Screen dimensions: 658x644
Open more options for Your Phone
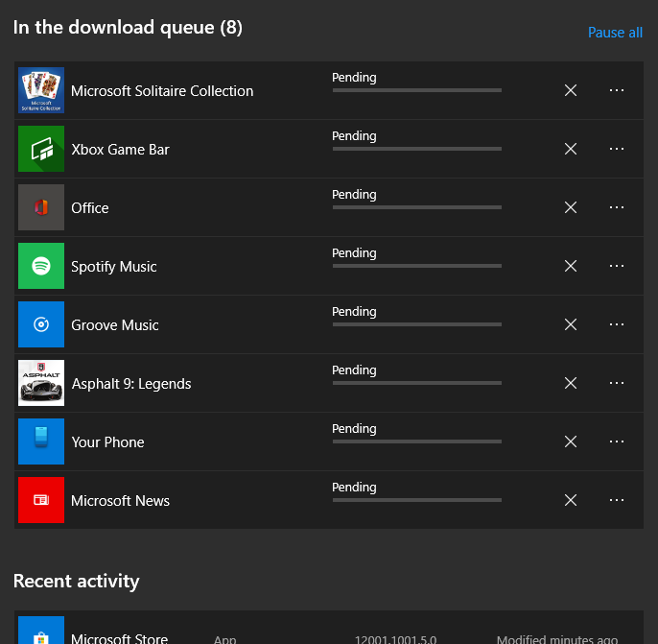[617, 441]
